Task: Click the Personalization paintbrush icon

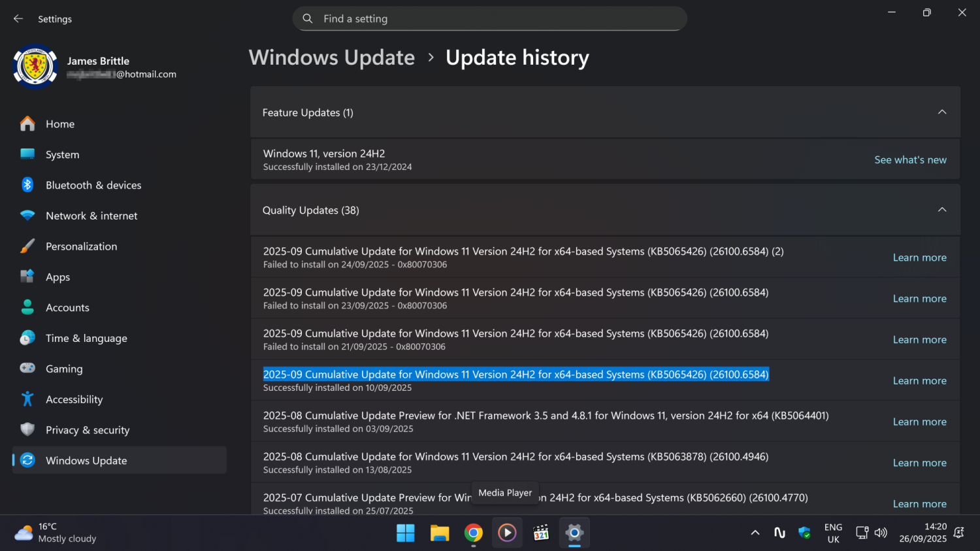Action: coord(27,246)
